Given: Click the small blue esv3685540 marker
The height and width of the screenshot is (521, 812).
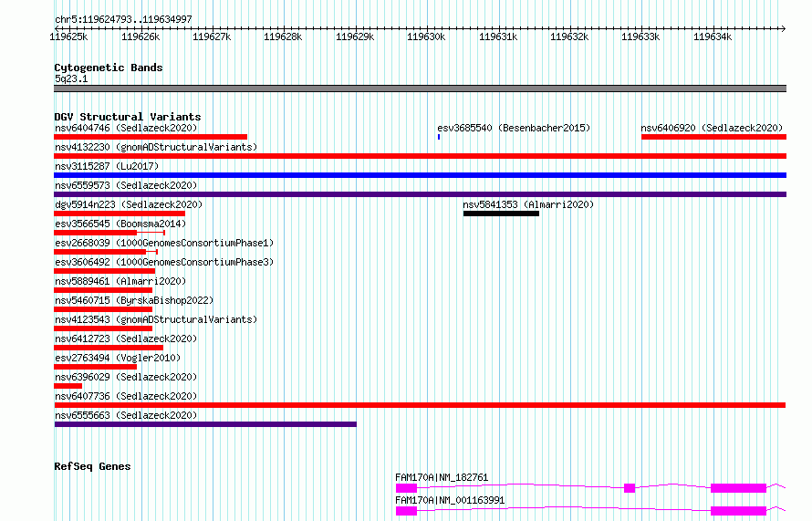Looking at the screenshot, I should (439, 137).
